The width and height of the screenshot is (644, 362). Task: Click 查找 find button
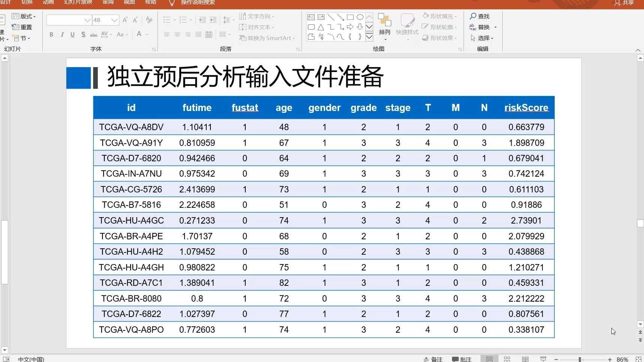[480, 16]
